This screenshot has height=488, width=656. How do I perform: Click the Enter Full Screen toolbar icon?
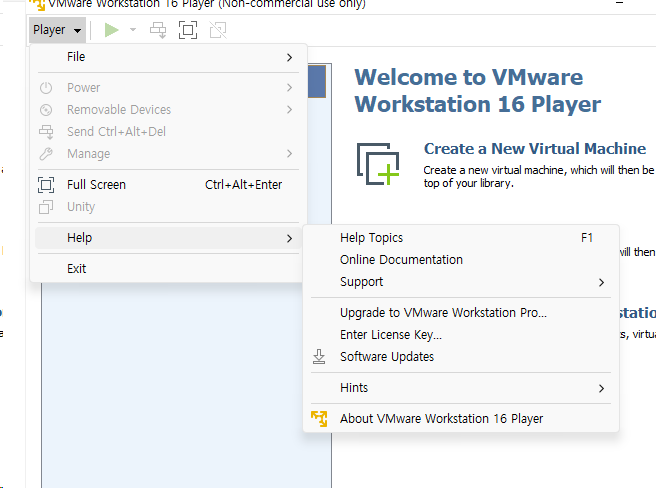pos(188,30)
